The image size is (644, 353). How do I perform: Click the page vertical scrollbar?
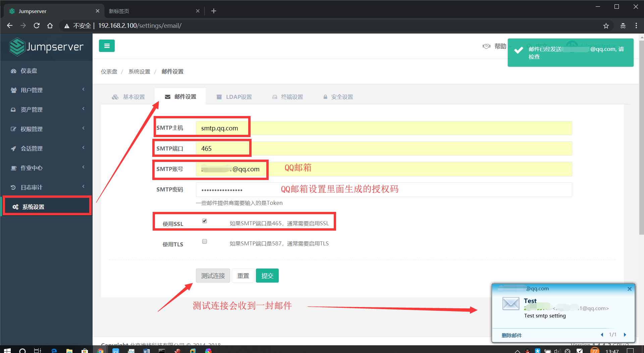641,137
